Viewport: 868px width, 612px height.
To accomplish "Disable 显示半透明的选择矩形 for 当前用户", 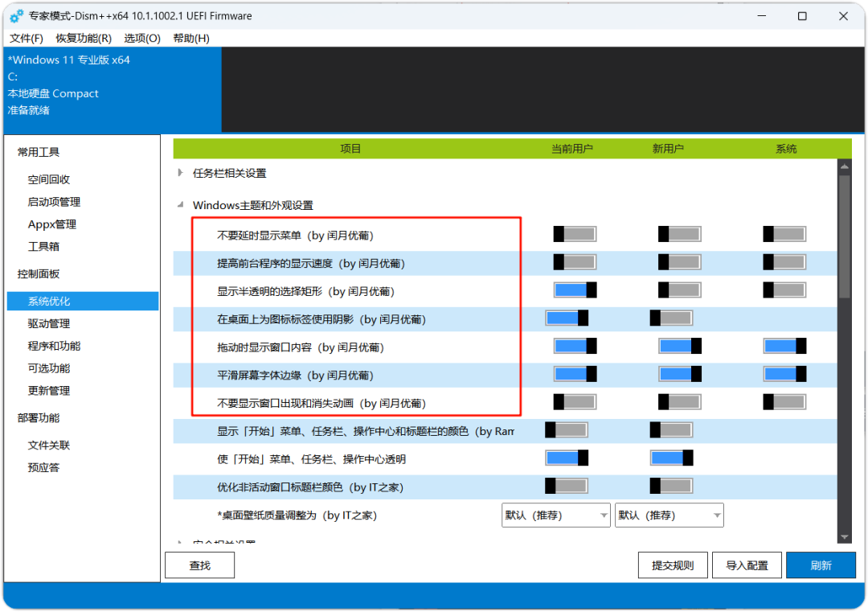I will [x=575, y=290].
